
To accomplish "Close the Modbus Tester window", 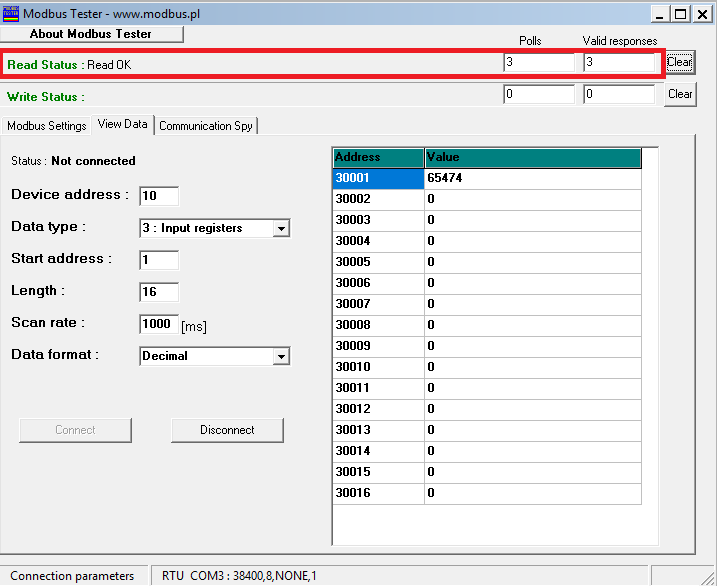I will (702, 15).
